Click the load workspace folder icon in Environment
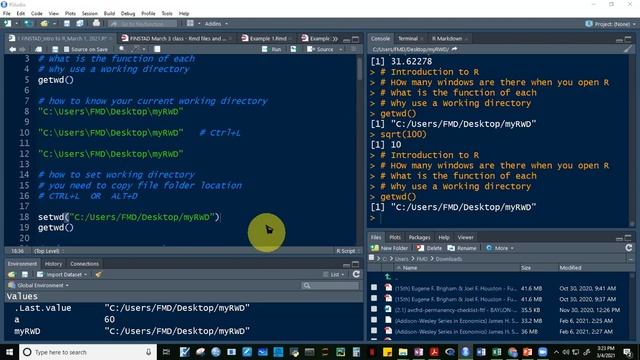The height and width of the screenshot is (360, 640). [x=12, y=275]
